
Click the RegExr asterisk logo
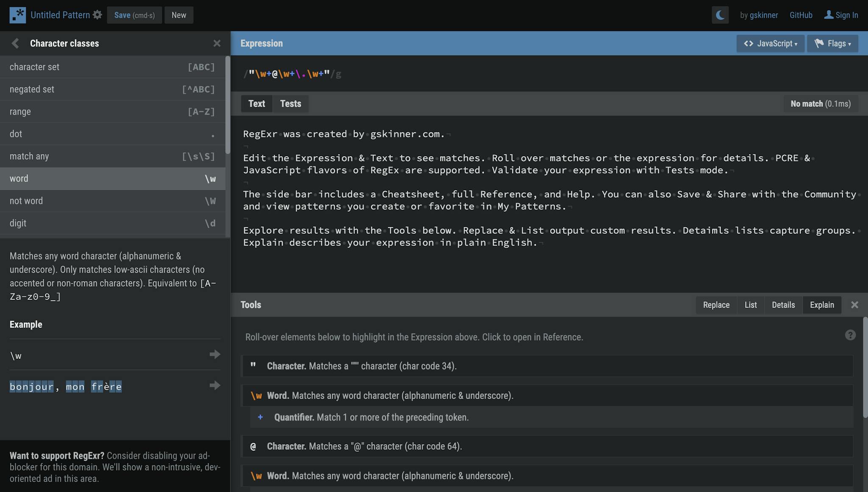click(17, 14)
